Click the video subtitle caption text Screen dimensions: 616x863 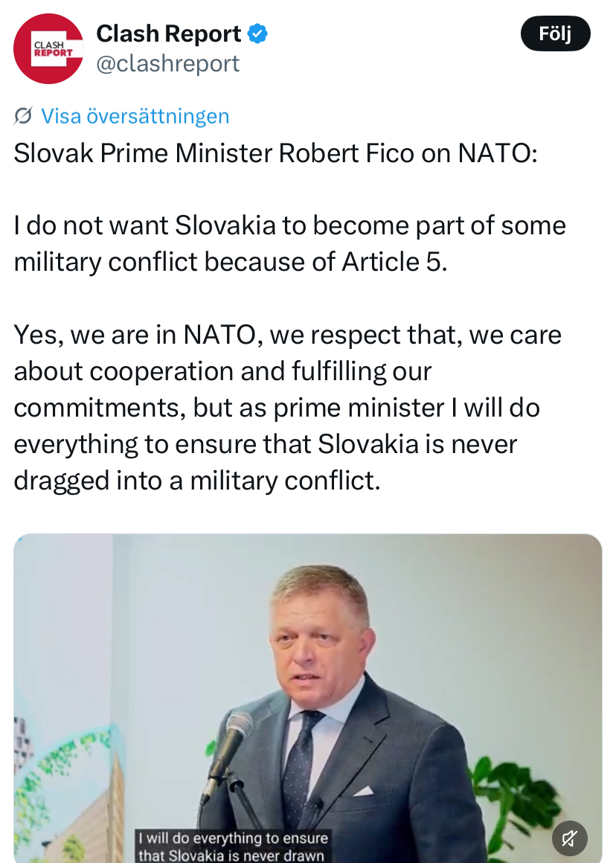click(233, 847)
